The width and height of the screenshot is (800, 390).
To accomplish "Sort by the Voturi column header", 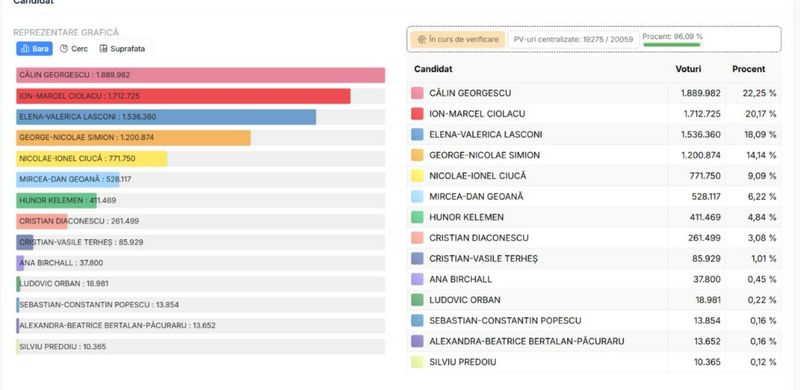I will coord(688,69).
